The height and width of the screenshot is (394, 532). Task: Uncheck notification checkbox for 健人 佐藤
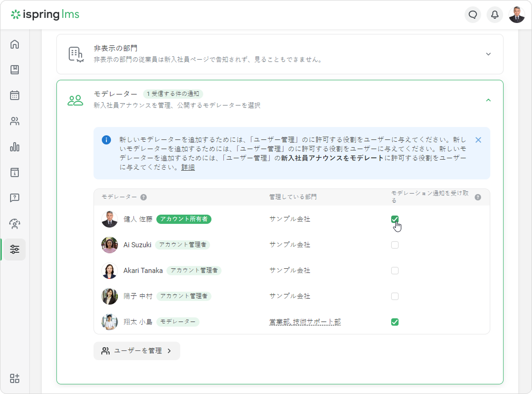[x=394, y=219]
